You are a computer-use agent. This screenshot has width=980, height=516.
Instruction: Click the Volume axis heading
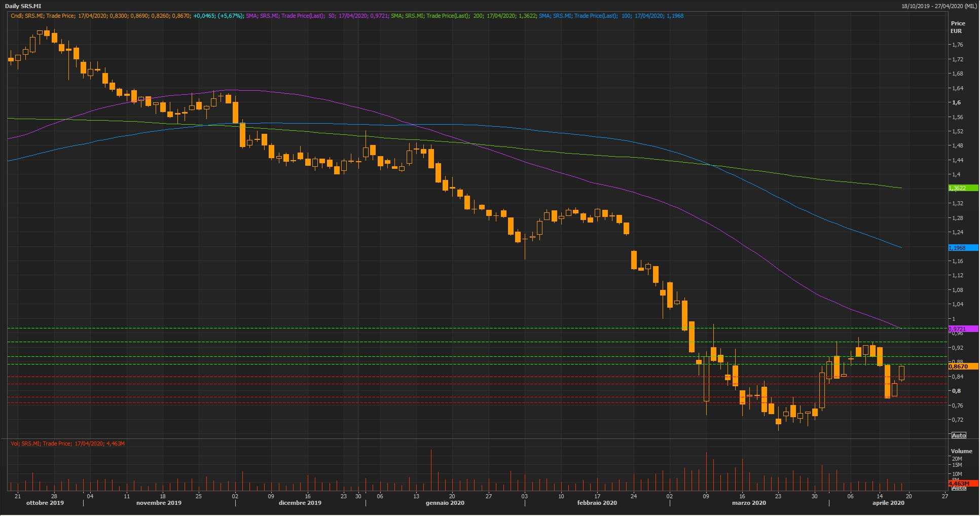961,451
